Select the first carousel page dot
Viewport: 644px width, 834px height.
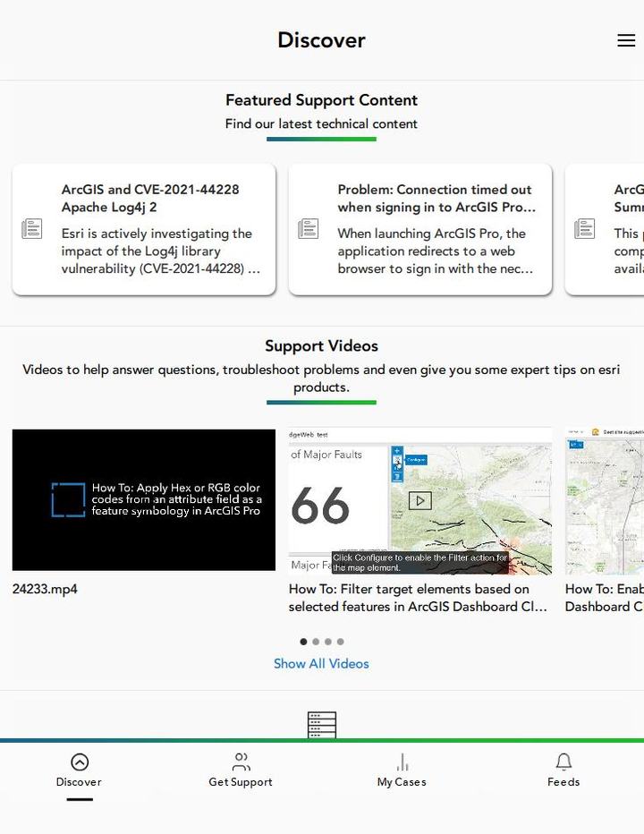click(303, 642)
